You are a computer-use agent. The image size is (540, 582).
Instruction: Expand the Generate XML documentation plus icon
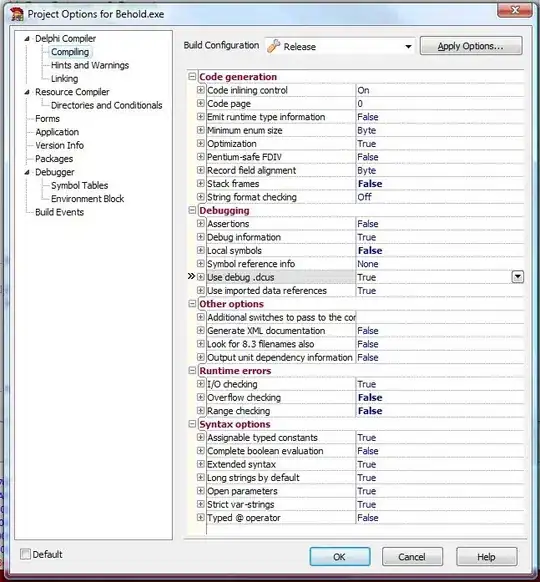200,330
